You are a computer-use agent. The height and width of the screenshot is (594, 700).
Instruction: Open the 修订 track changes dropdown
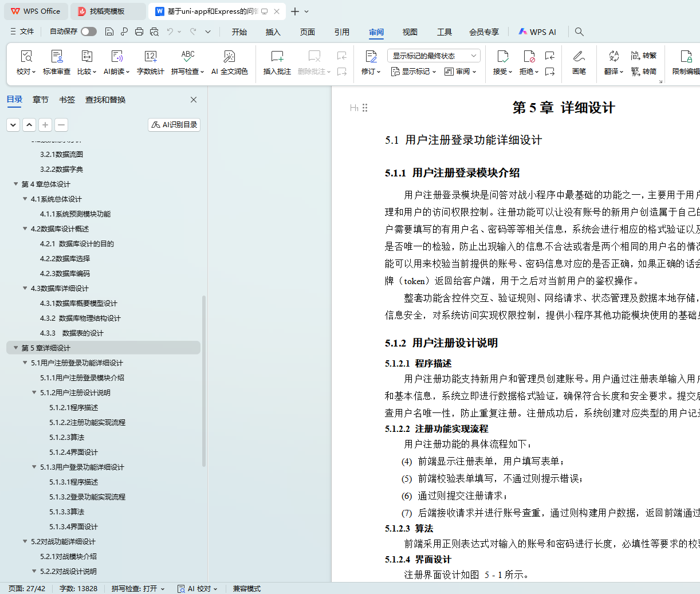coord(371,72)
